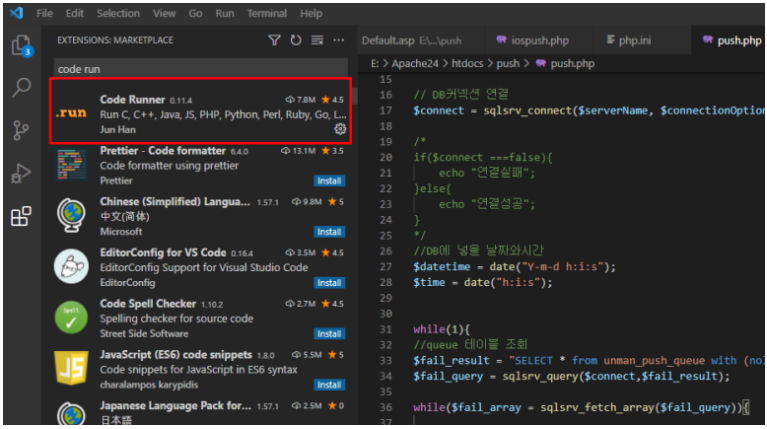Install JavaScript (ES6) code snippets
Image resolution: width=767 pixels, height=429 pixels.
coord(329,384)
